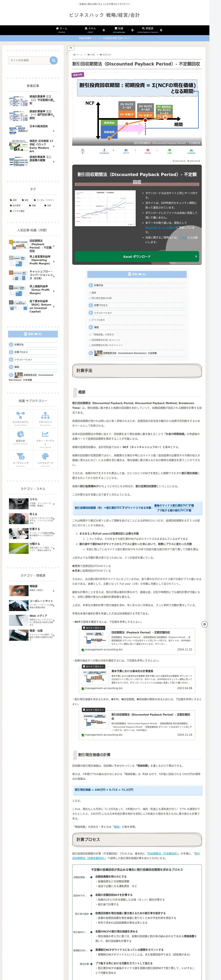
Task: Jump to グラフの見方 in contents
Action: pos(98,320)
